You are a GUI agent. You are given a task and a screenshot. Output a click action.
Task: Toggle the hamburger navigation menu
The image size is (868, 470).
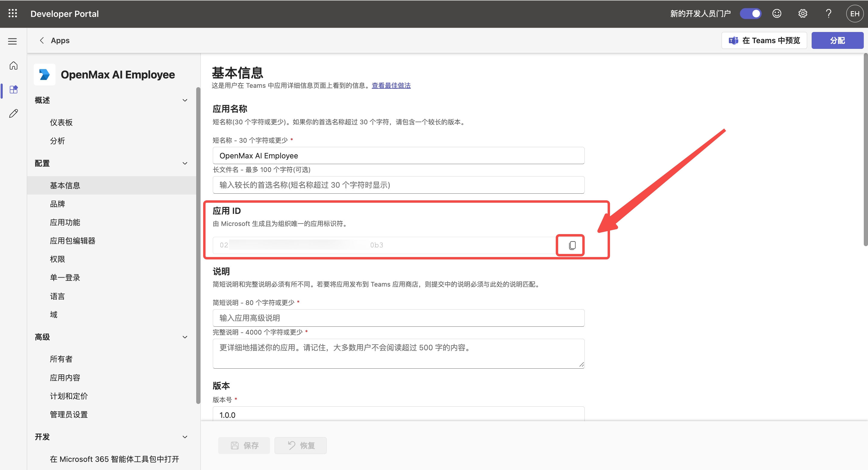pos(12,41)
